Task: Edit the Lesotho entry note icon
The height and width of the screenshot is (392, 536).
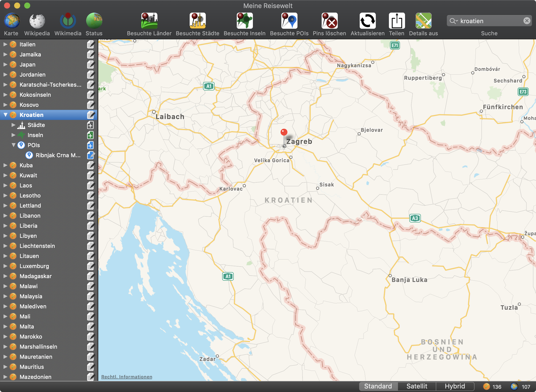Action: pyautogui.click(x=91, y=195)
